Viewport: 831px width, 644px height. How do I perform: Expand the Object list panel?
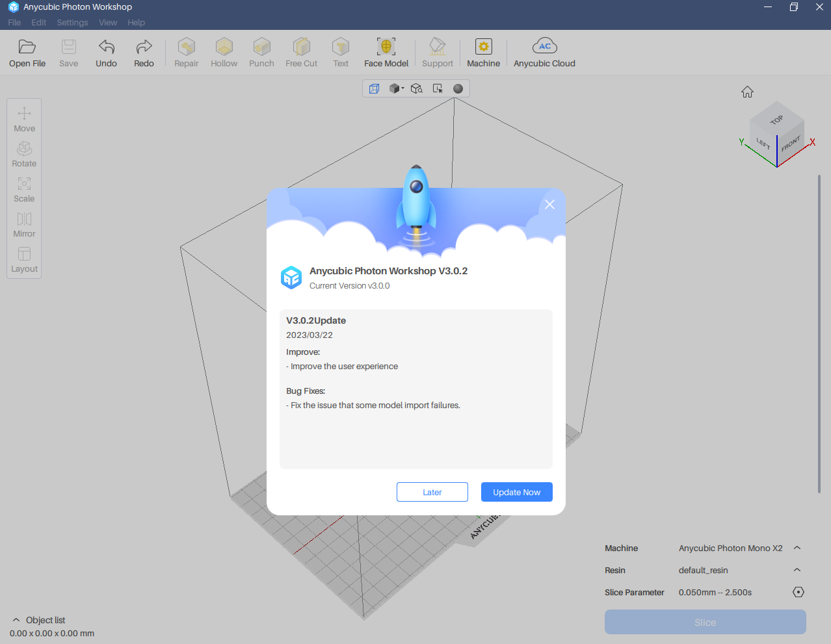tap(16, 620)
